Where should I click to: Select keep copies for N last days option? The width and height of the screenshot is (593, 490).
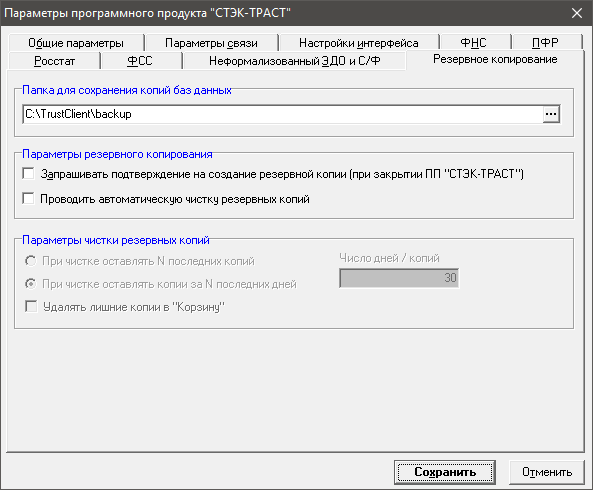tap(31, 284)
